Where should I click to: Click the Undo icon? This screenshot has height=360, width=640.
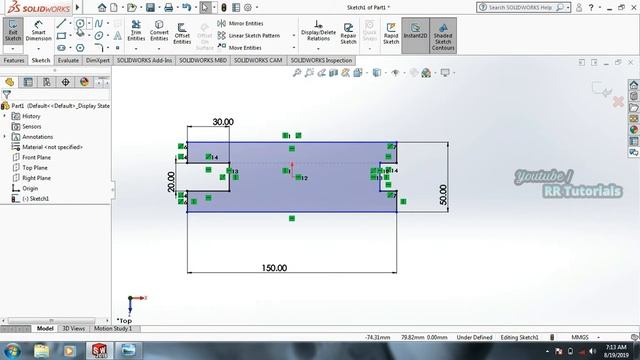[187, 7]
